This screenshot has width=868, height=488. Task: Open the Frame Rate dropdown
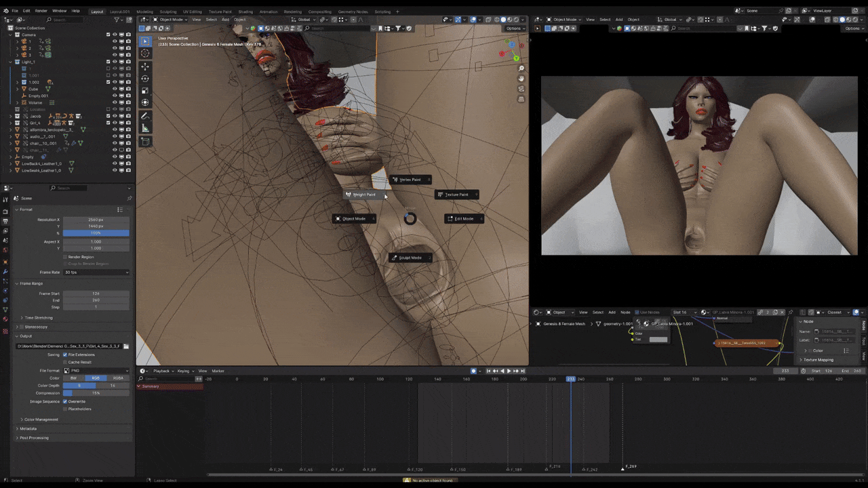(x=96, y=272)
